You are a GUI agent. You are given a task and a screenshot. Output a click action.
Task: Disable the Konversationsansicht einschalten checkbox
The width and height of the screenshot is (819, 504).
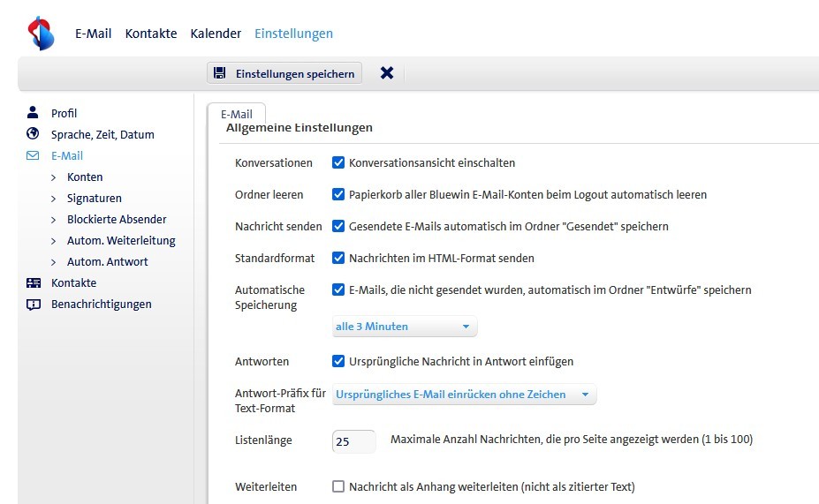(x=338, y=162)
